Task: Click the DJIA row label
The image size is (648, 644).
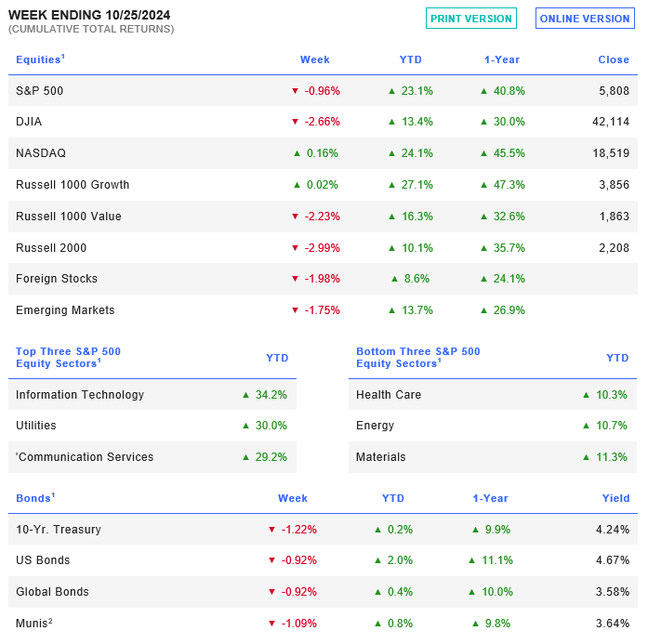Action: pos(29,122)
